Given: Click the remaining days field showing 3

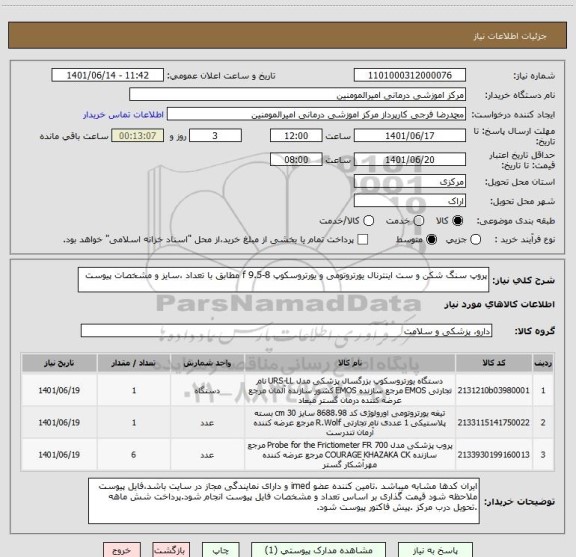Looking at the screenshot, I should point(215,136).
